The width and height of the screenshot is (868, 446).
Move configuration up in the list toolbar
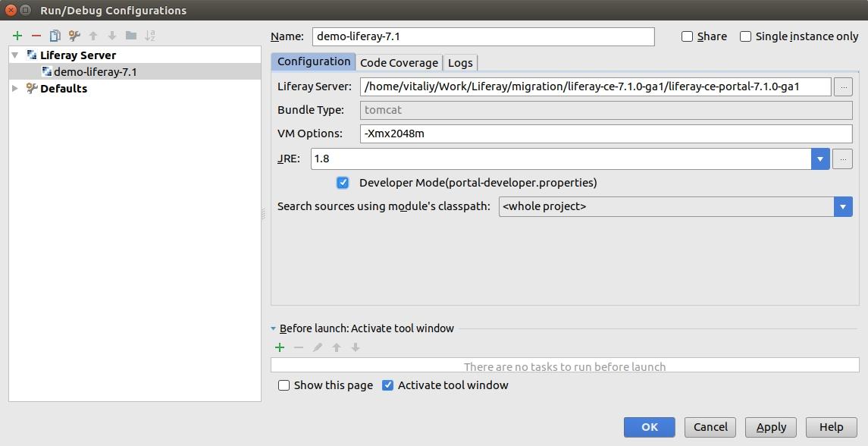93,36
